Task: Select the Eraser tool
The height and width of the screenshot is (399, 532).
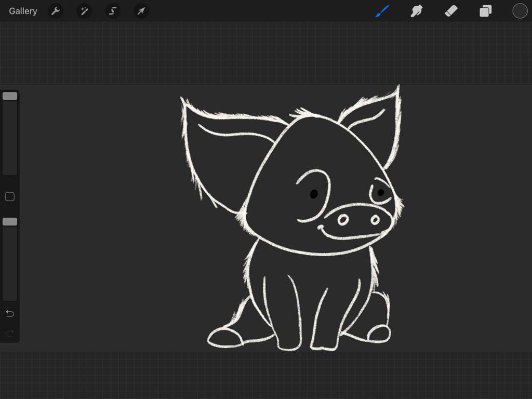Action: coord(451,11)
